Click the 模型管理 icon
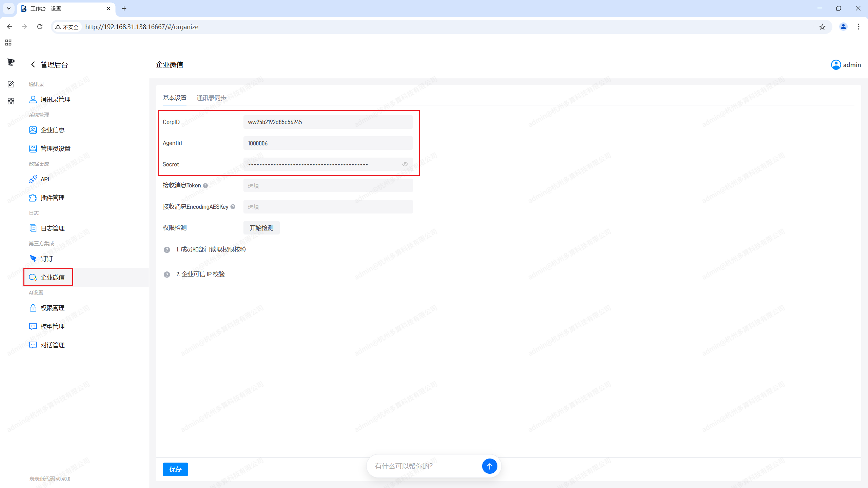The height and width of the screenshot is (488, 868). click(33, 326)
